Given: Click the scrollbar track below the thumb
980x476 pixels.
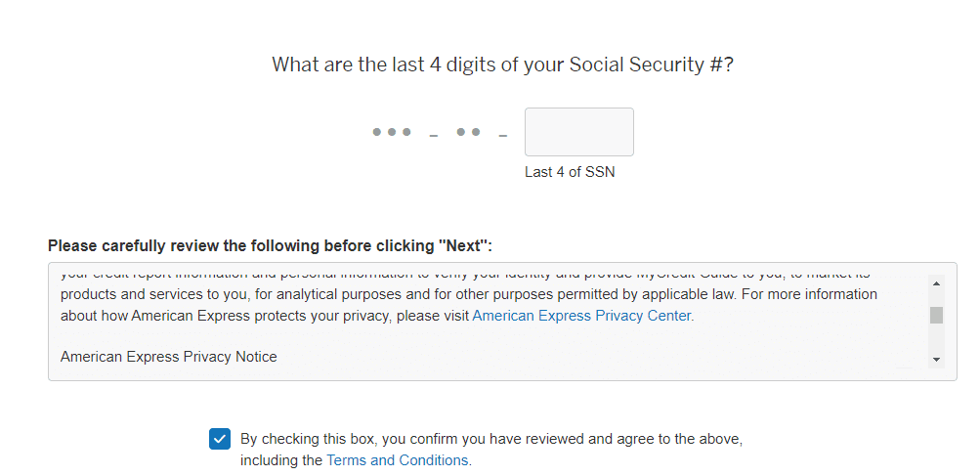Looking at the screenshot, I should (936, 339).
